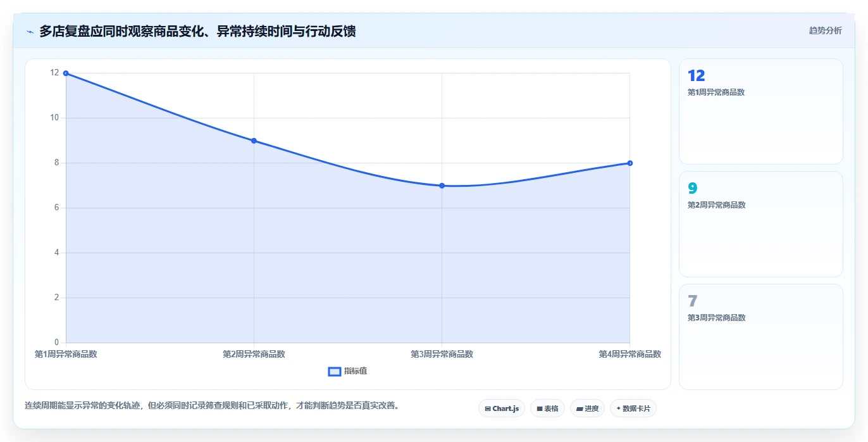Click the 第3周异常商品数 x-axis label
The image size is (868, 442).
point(442,354)
